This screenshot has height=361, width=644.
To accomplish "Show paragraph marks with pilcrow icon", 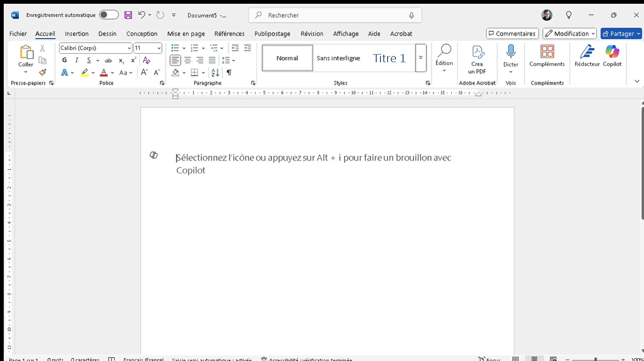I will (x=229, y=72).
